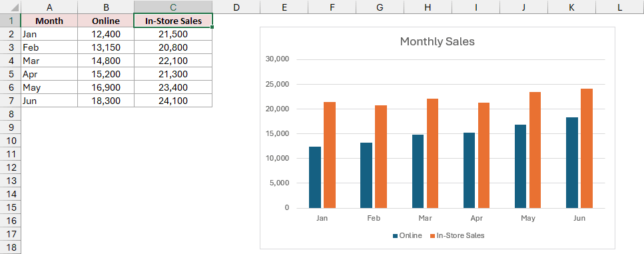Screen dimensions: 644x254
Task: Click the orange In-Store bar for Jun
Action: (587, 149)
